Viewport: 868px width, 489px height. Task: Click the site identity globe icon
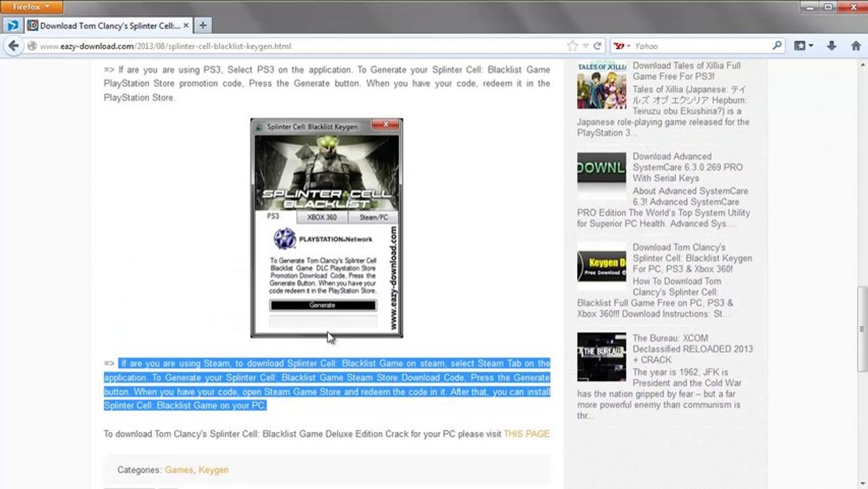point(32,46)
